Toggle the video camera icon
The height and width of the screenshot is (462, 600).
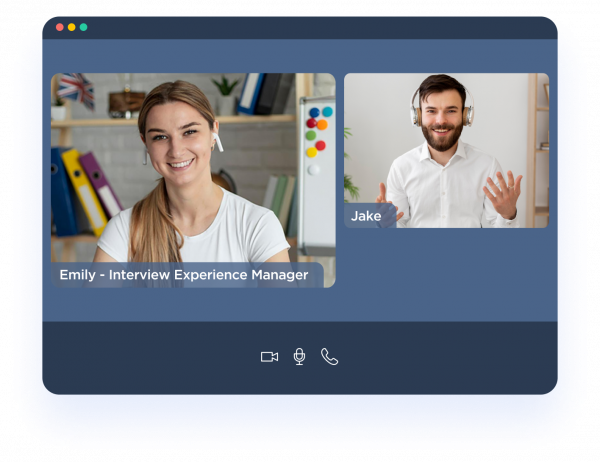(x=269, y=357)
